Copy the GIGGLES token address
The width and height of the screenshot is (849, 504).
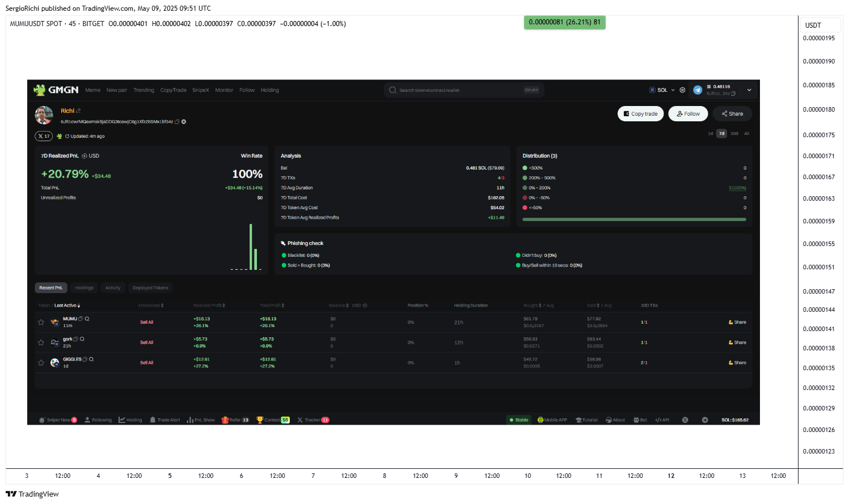tap(85, 359)
